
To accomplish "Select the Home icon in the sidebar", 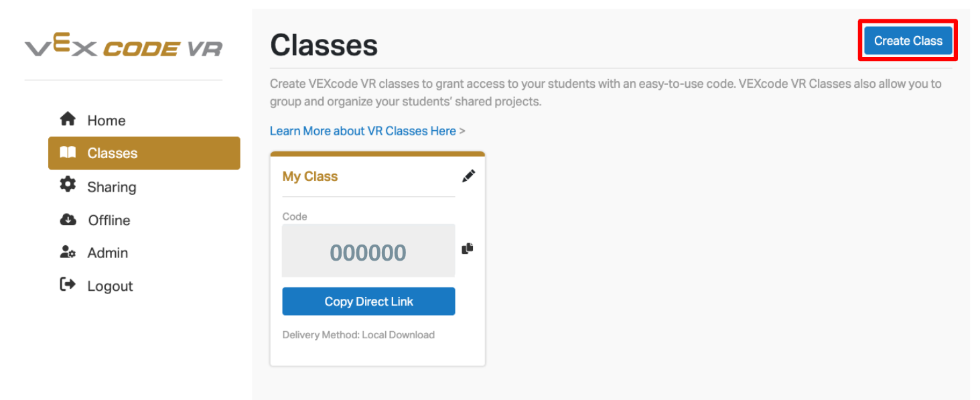I will pyautogui.click(x=68, y=119).
